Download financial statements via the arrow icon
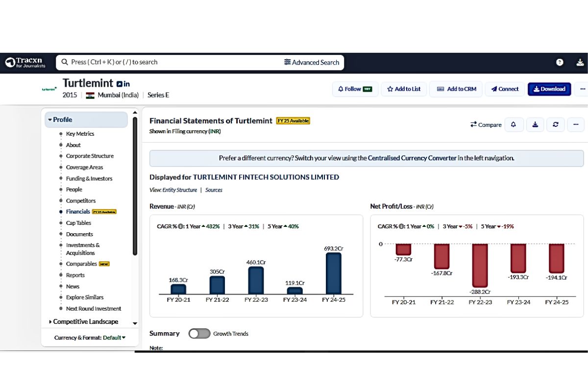This screenshot has width=588, height=392. [535, 124]
